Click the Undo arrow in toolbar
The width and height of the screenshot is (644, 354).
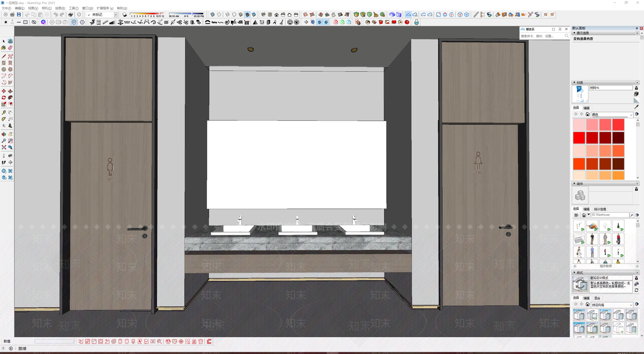point(56,14)
